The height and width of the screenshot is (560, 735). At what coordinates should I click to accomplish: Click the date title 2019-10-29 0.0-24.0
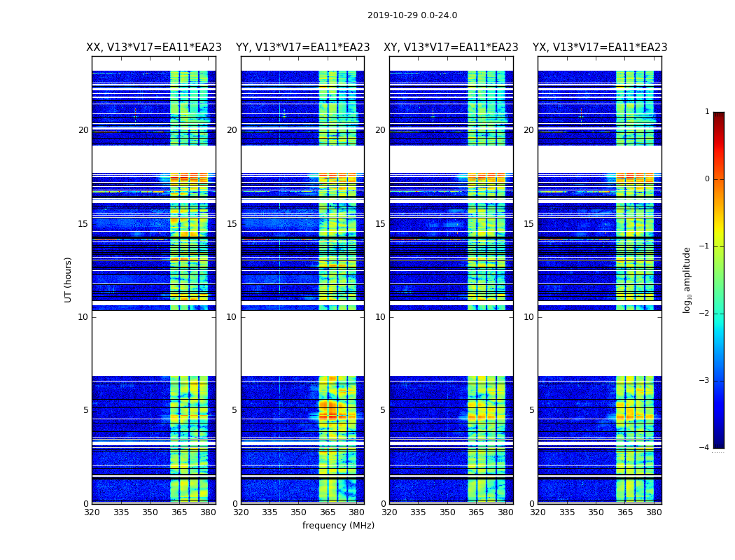click(x=412, y=15)
